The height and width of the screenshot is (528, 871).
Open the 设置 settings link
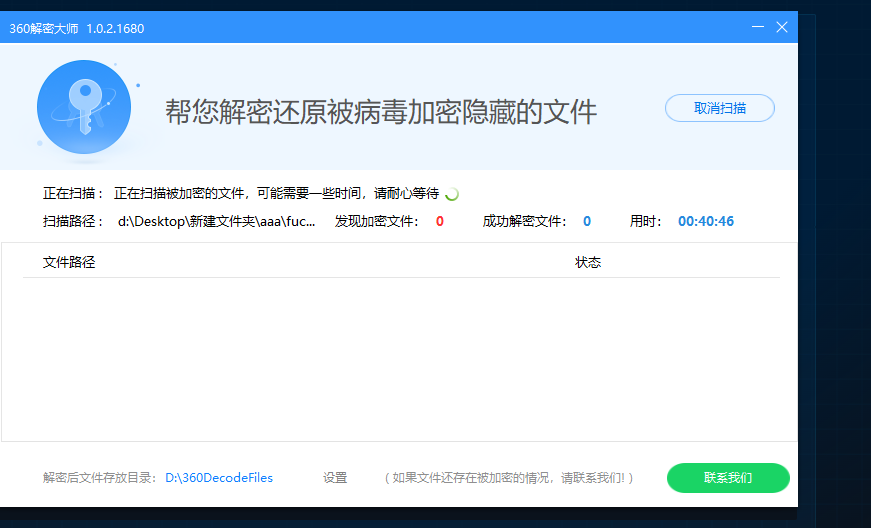coord(335,477)
